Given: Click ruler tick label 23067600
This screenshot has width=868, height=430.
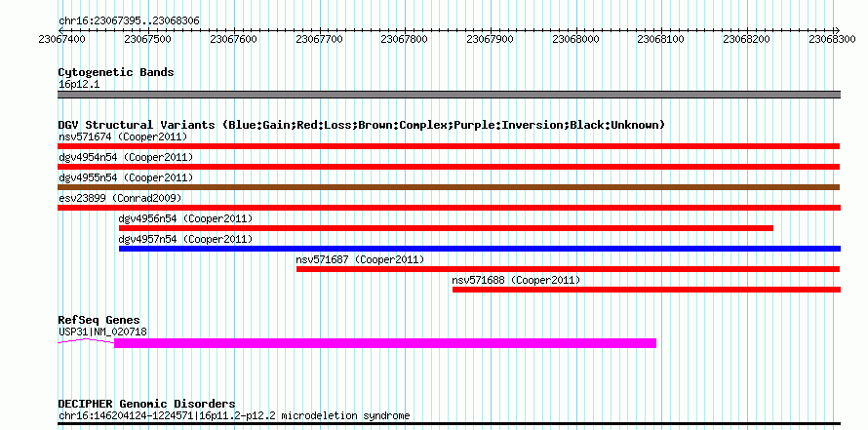Looking at the screenshot, I should [234, 39].
